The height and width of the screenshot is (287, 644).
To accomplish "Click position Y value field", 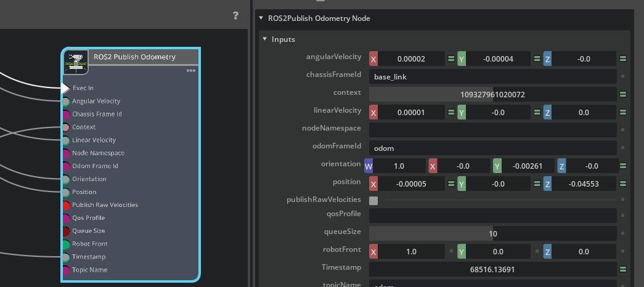I will tap(498, 184).
